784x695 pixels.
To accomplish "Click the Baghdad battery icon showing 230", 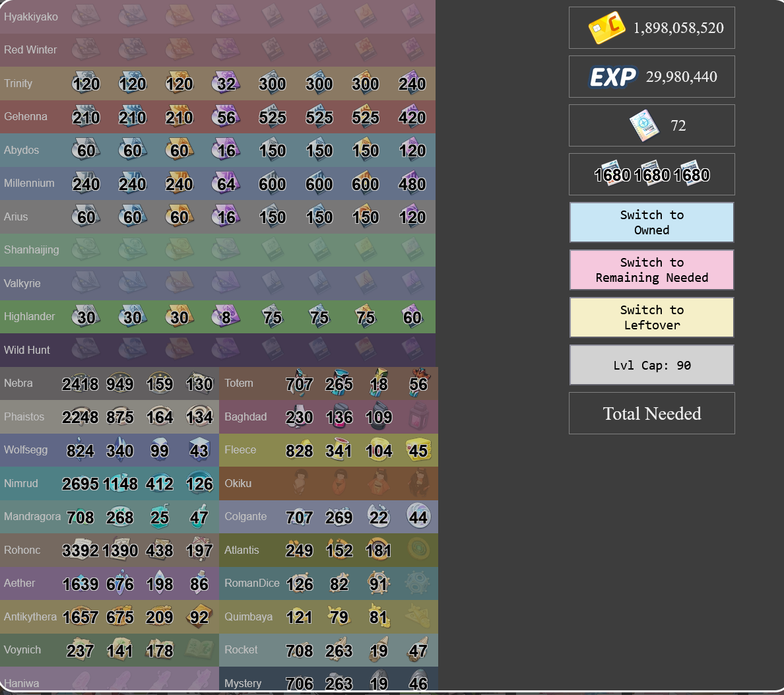I will [x=299, y=416].
